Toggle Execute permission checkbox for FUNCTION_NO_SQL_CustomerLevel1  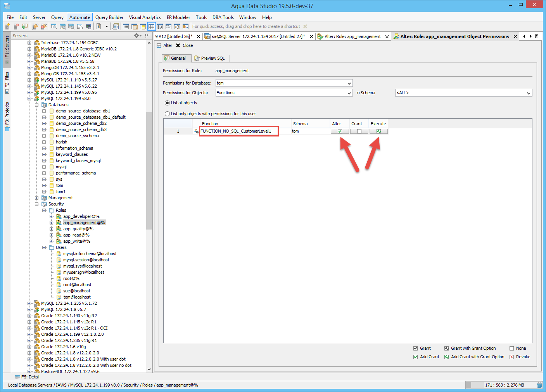click(x=378, y=131)
